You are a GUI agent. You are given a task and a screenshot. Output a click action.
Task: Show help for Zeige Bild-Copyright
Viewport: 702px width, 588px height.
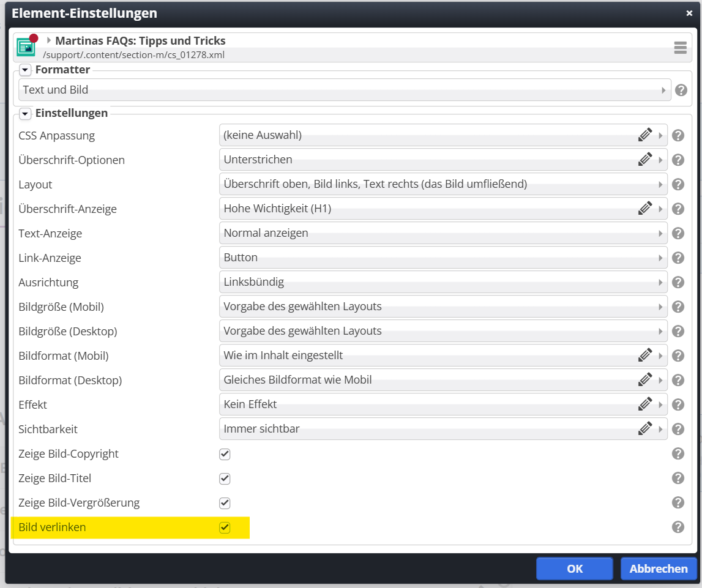pyautogui.click(x=678, y=454)
